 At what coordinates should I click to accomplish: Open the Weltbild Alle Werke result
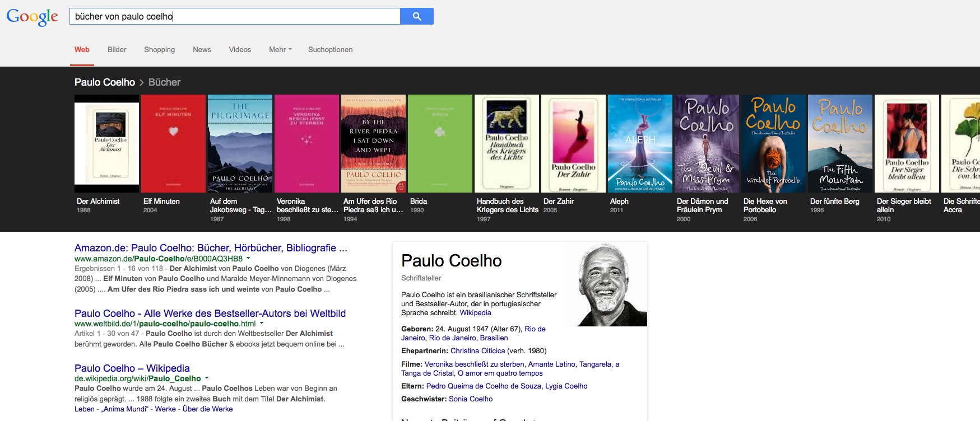pos(210,314)
